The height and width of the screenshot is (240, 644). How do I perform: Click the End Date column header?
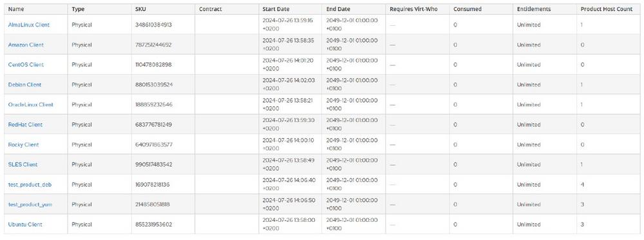point(338,9)
